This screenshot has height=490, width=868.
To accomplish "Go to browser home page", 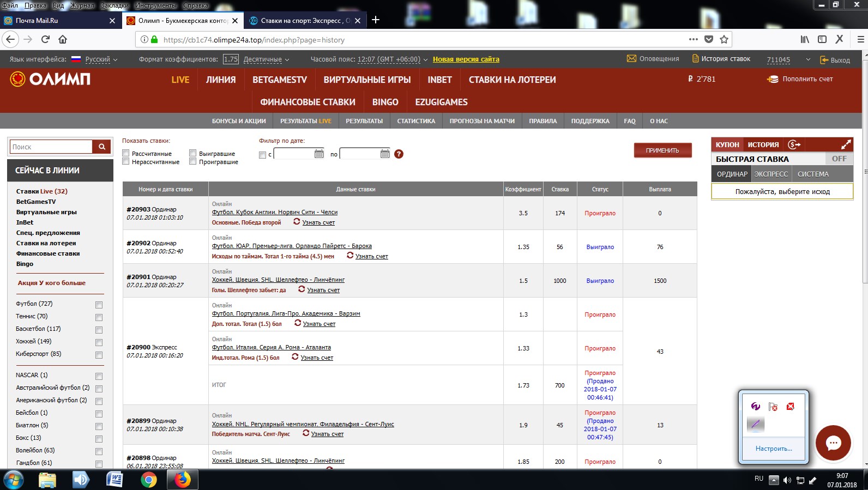I will [63, 39].
